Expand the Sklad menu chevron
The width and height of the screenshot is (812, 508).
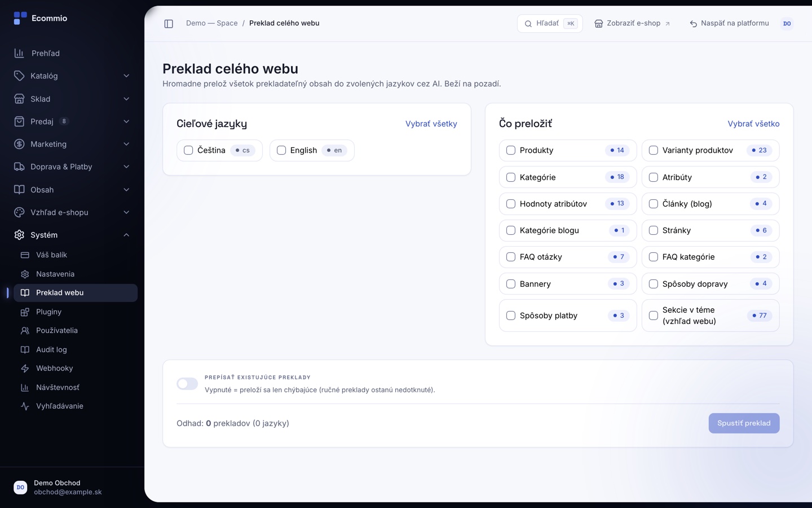coord(126,99)
